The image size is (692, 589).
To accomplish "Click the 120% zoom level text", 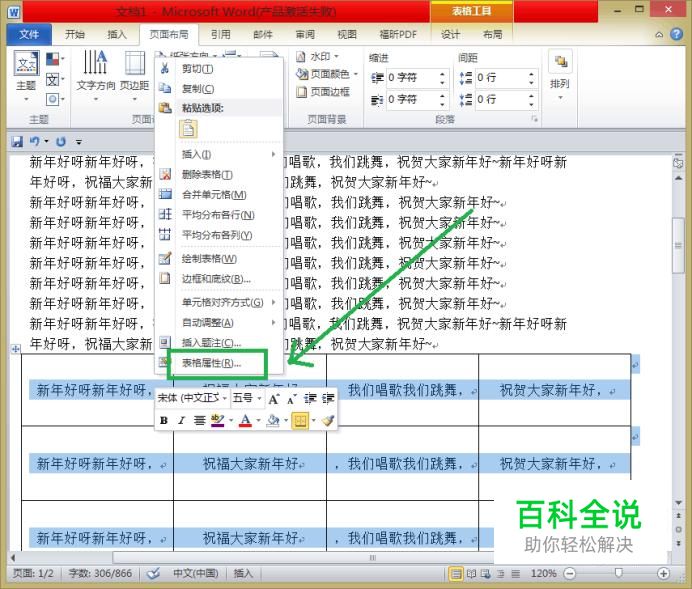I will pos(544,574).
